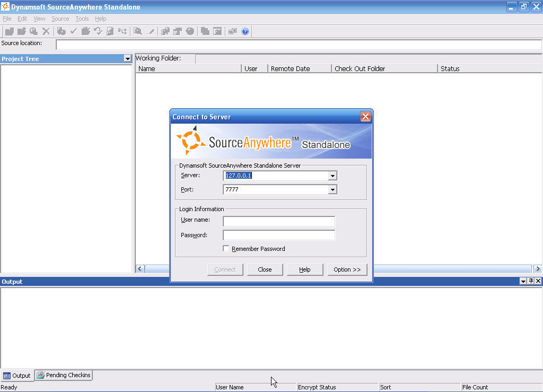Click the document page toolbar icon
543x392 pixels.
pos(110,31)
